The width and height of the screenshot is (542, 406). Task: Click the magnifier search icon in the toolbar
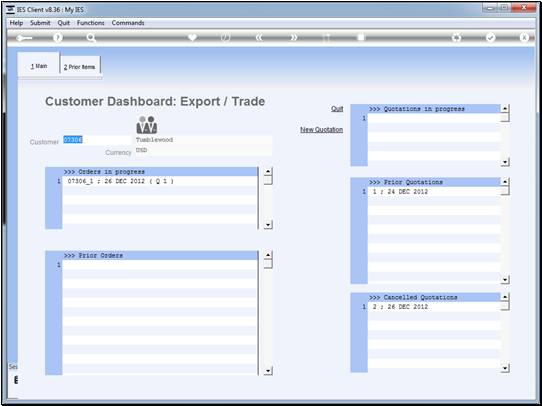[91, 38]
